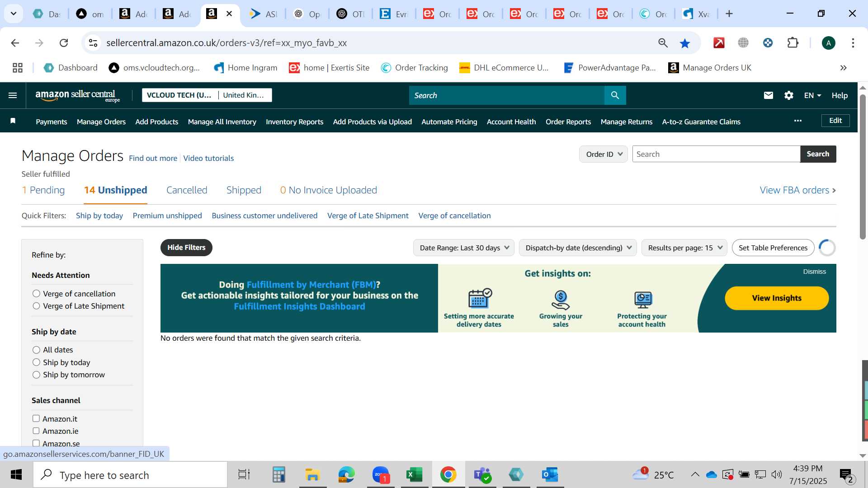Image resolution: width=868 pixels, height=488 pixels.
Task: Open the site information icon in address bar
Action: 93,43
